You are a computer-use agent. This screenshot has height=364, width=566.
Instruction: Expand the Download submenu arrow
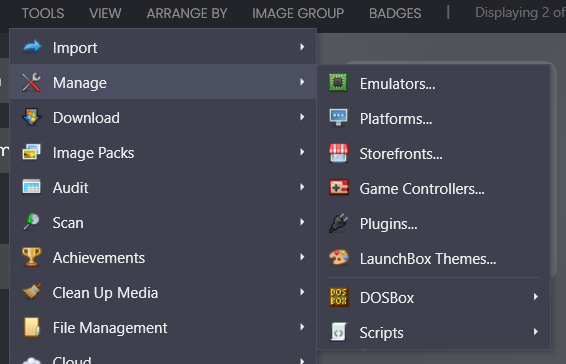point(302,117)
